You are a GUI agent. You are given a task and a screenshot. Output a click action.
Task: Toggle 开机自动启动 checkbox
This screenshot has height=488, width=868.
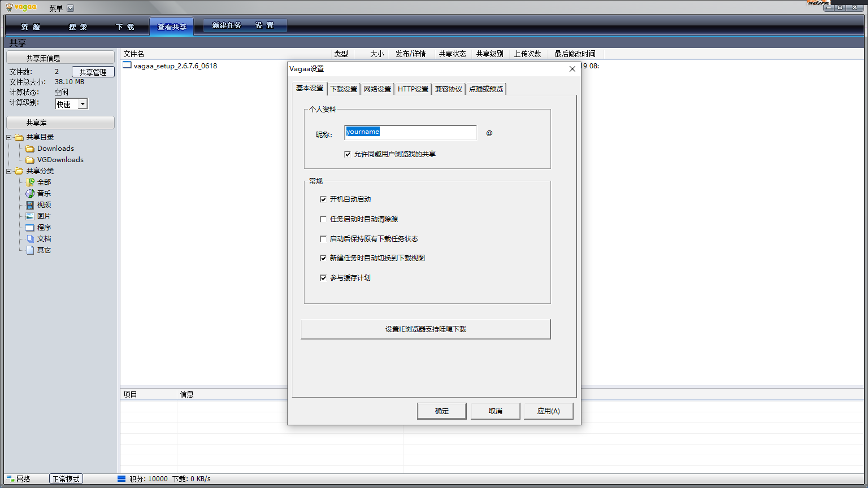point(323,199)
